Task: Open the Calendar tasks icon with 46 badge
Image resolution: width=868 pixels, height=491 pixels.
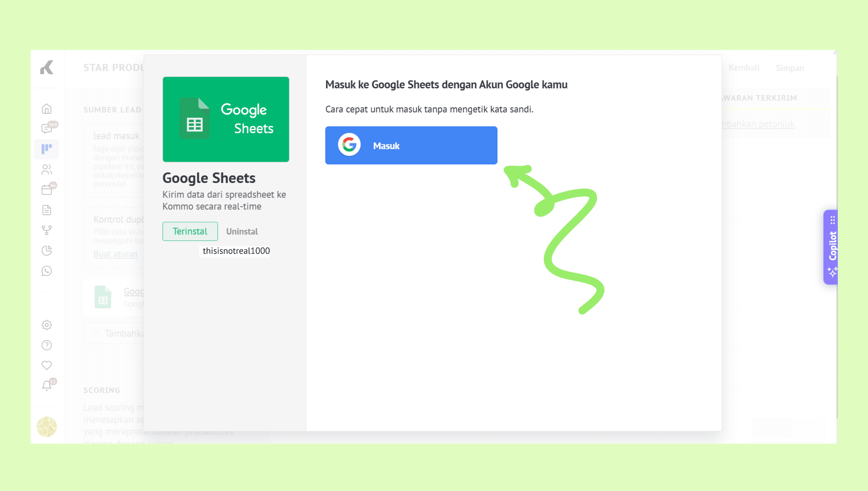Action: click(47, 190)
